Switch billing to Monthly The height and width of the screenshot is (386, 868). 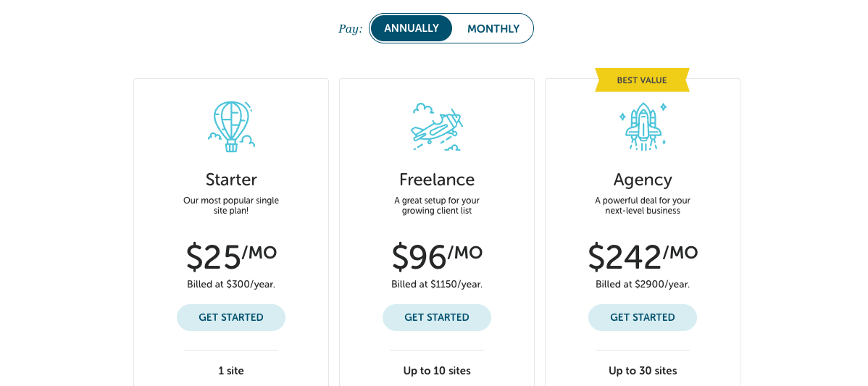pos(493,29)
